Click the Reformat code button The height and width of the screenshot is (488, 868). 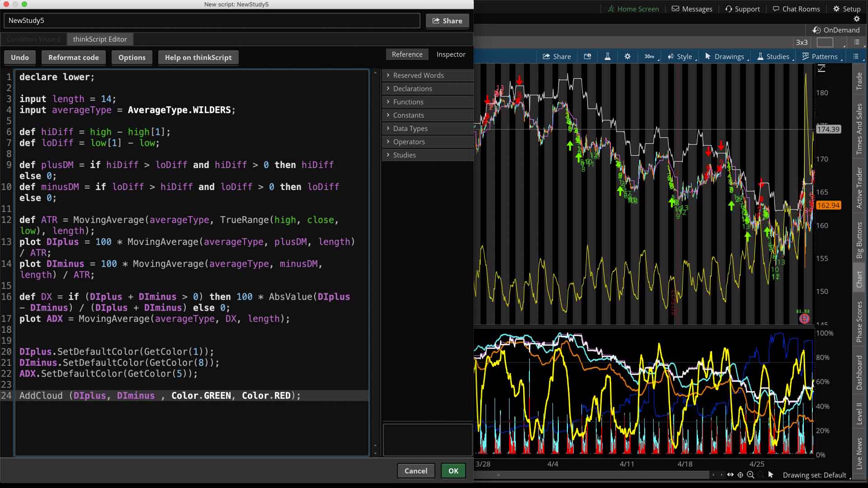point(74,57)
